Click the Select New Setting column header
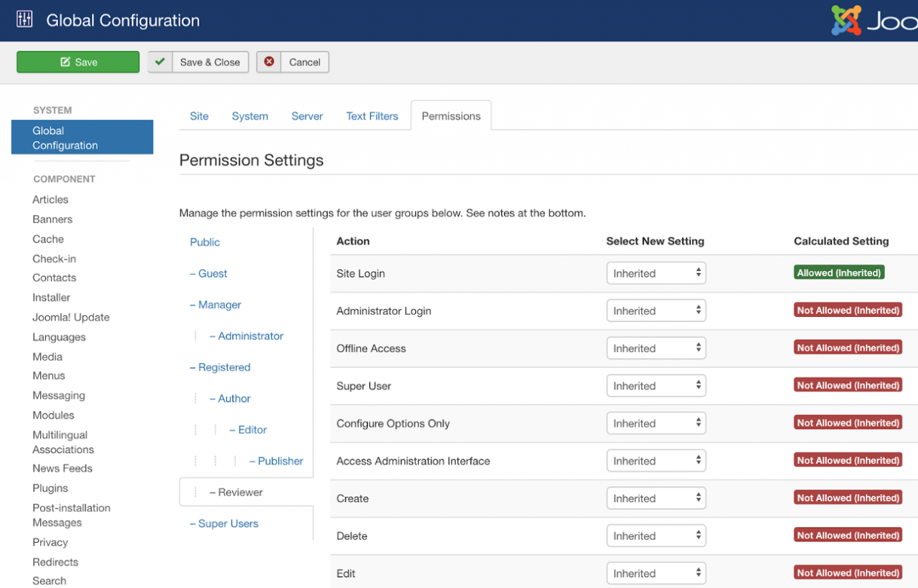This screenshot has width=918, height=588. coord(655,242)
